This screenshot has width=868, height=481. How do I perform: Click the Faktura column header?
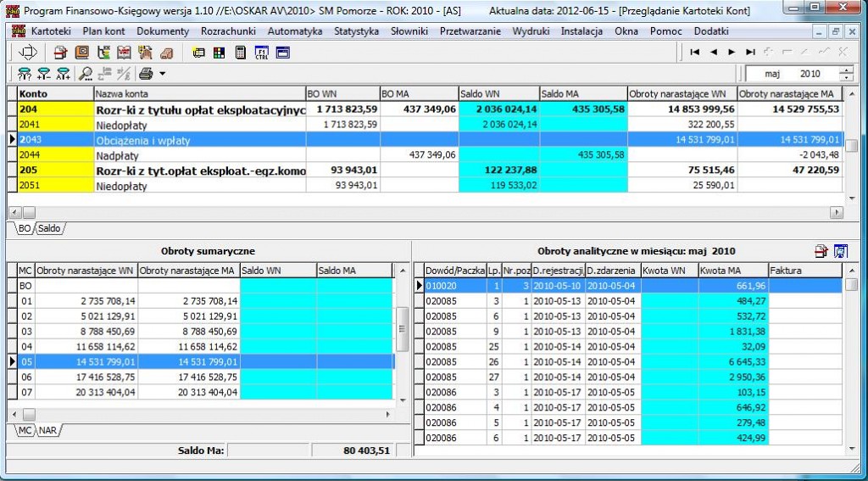(x=805, y=271)
